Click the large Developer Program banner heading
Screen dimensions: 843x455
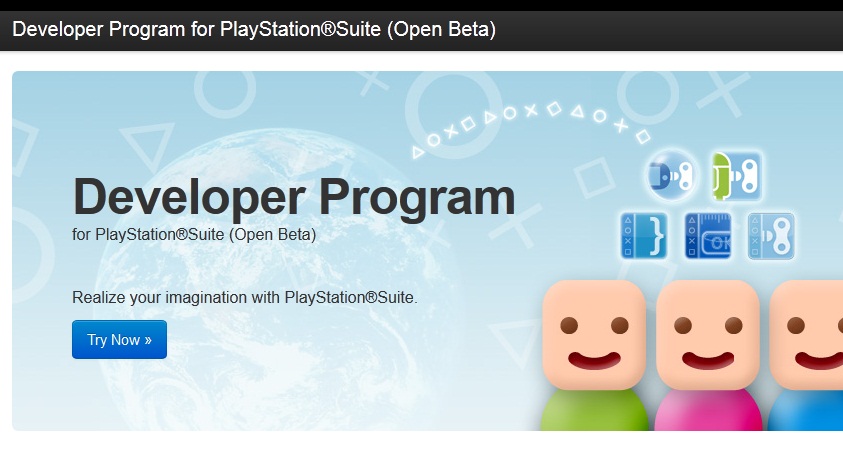pos(294,198)
